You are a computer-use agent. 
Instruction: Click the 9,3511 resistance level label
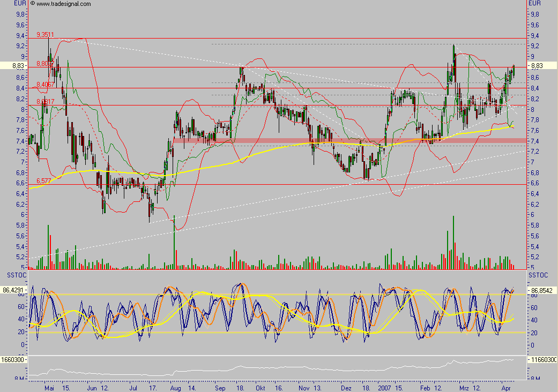45,34
